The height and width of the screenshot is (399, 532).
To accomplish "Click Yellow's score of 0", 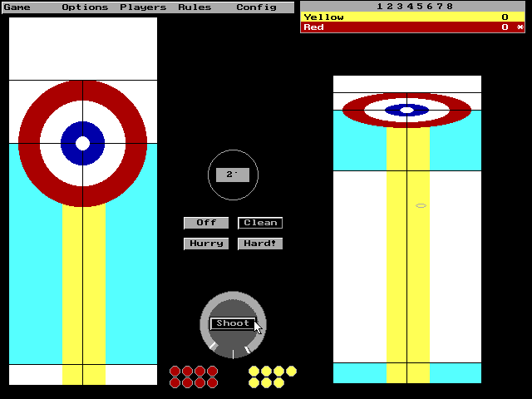I will pyautogui.click(x=505, y=17).
